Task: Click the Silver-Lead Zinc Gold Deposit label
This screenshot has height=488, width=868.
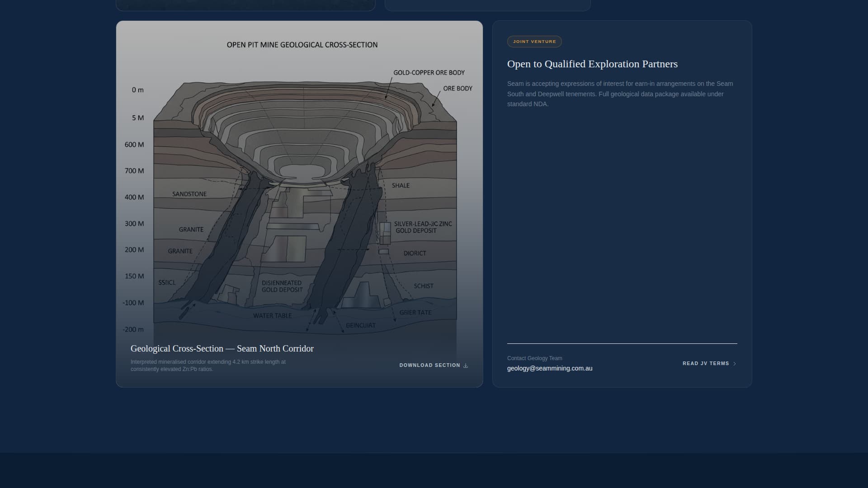Action: (x=422, y=227)
